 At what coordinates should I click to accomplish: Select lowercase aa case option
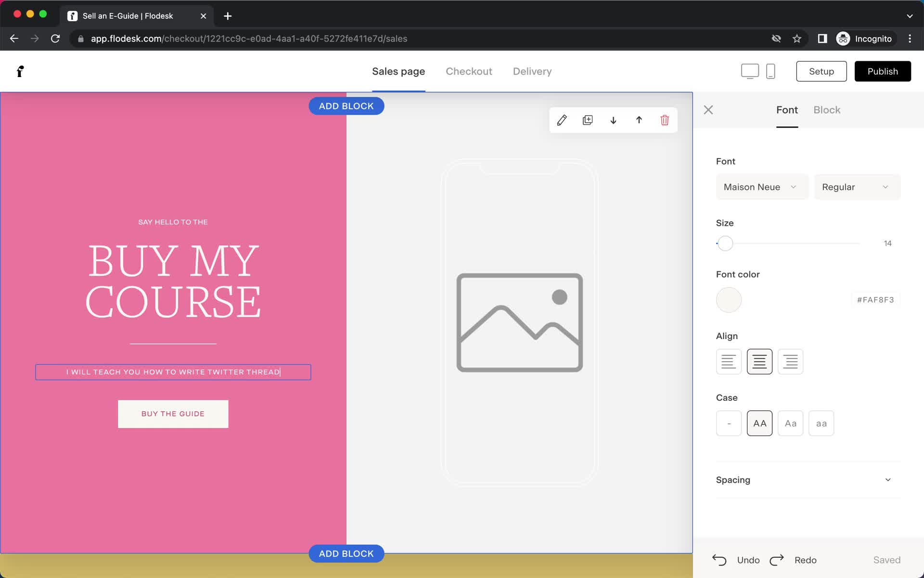point(821,423)
